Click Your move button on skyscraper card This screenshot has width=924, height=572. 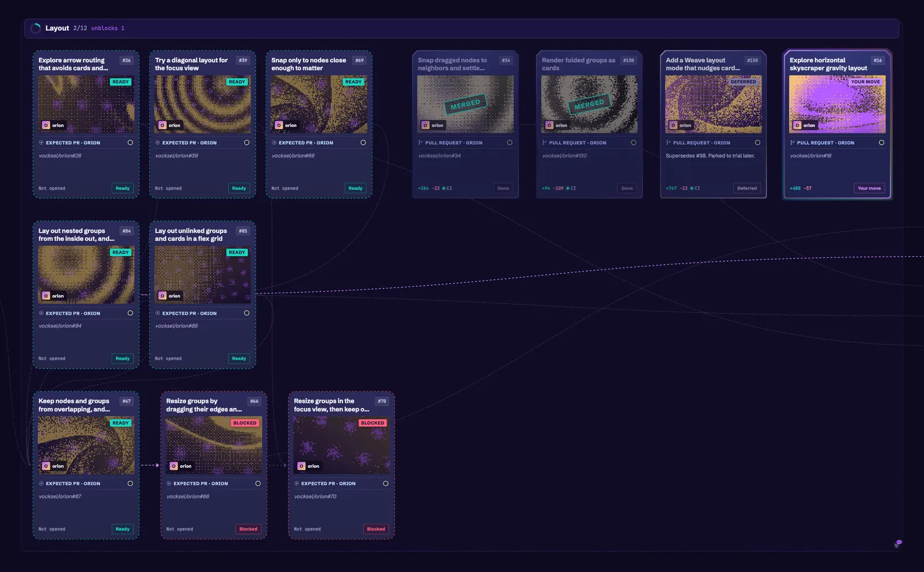tap(869, 188)
